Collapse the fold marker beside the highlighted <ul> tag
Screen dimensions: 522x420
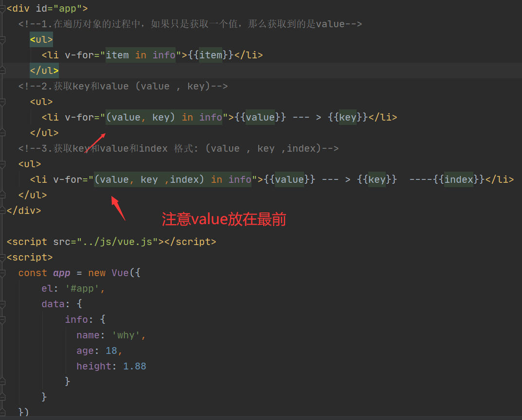(2, 39)
